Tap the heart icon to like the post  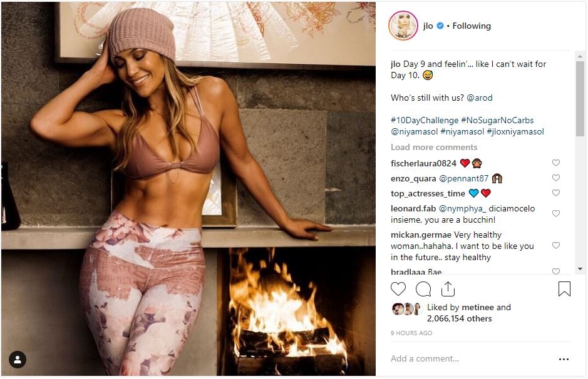398,289
